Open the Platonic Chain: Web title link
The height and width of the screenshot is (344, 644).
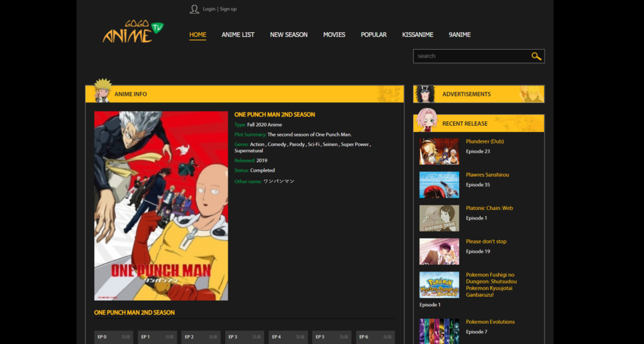click(489, 208)
